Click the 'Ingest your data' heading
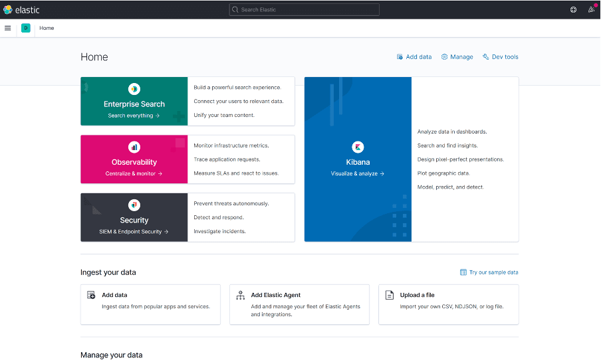Screen dimensions: 601x364 (108, 272)
